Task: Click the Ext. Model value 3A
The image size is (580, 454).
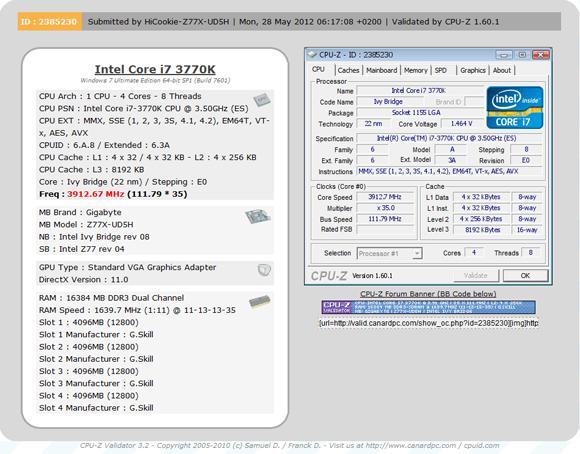Action: (452, 160)
